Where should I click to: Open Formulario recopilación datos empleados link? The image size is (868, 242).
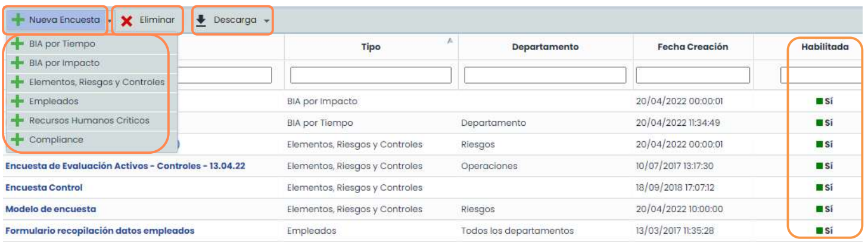(99, 230)
